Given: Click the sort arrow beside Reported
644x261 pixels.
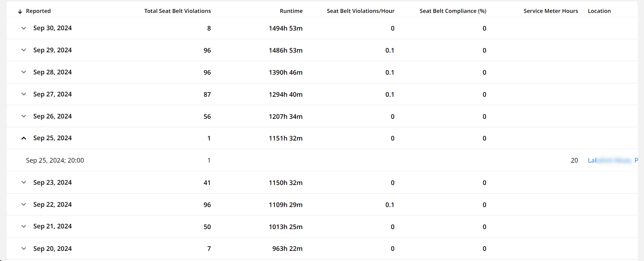Looking at the screenshot, I should click(20, 11).
